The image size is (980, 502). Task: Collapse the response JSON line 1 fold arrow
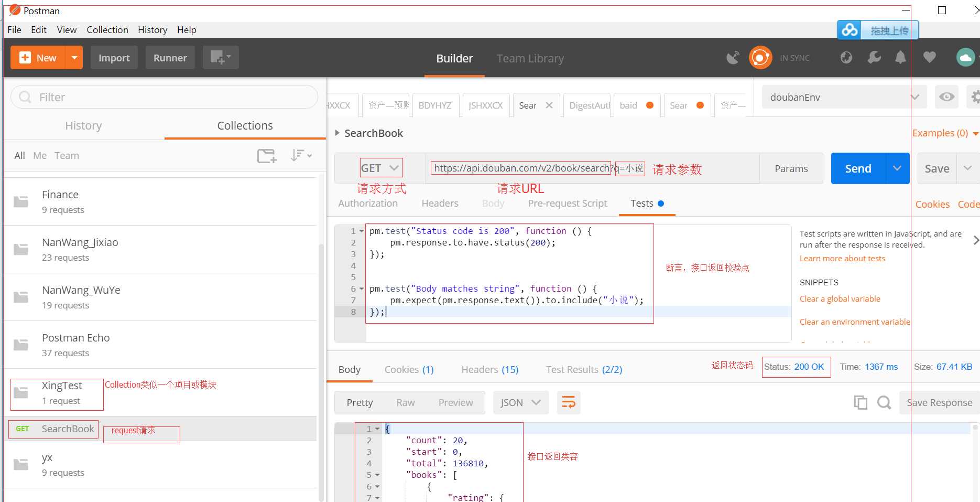click(377, 429)
